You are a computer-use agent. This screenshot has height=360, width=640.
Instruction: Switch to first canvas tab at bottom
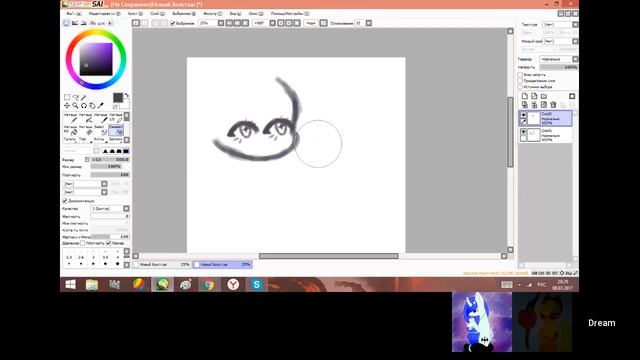(162, 265)
